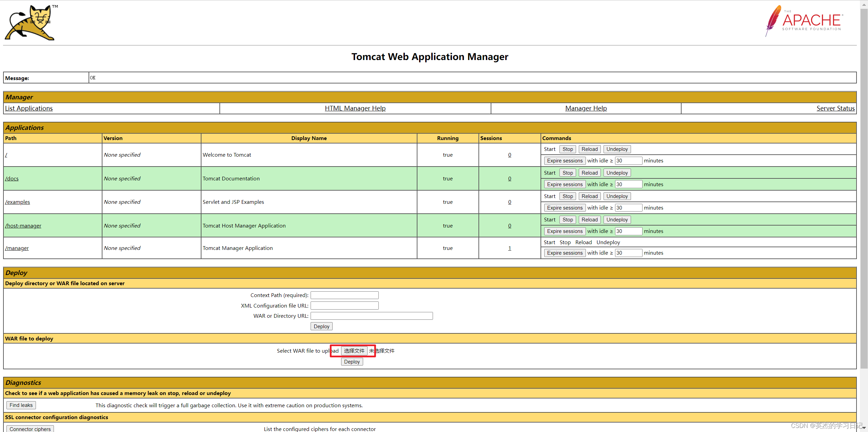Focus the Context Path input field
The image size is (868, 432).
pyautogui.click(x=344, y=295)
